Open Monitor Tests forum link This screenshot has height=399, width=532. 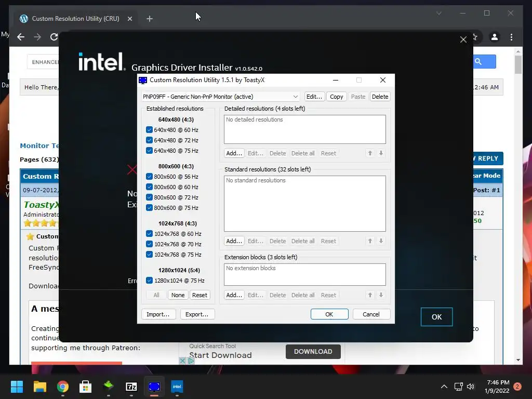[x=39, y=145]
